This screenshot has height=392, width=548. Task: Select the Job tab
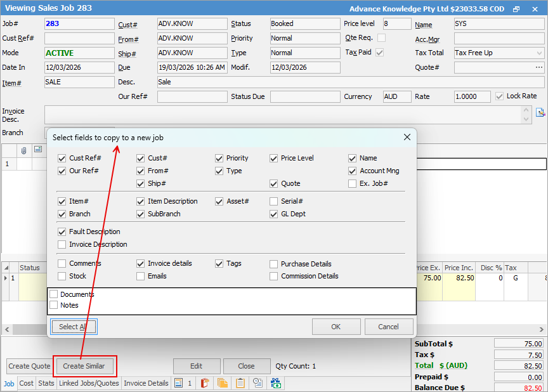point(9,384)
